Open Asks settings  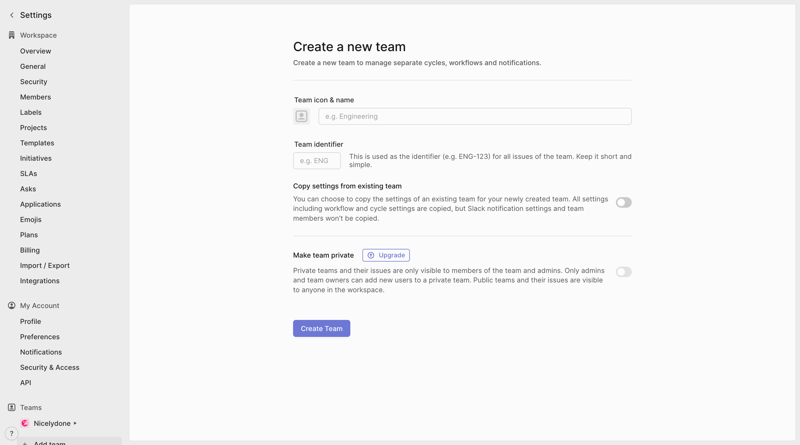tap(28, 189)
